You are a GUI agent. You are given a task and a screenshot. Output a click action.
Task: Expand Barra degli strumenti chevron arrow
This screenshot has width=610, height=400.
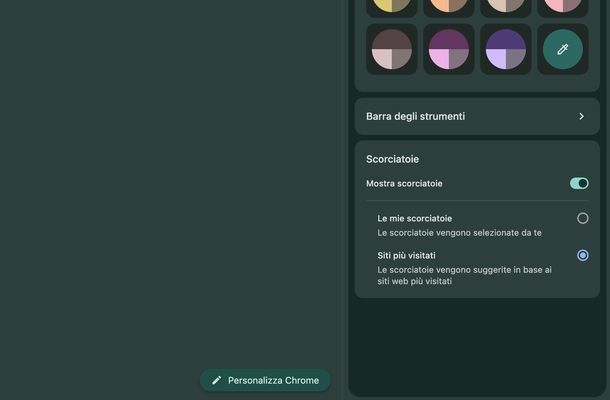pyautogui.click(x=581, y=116)
